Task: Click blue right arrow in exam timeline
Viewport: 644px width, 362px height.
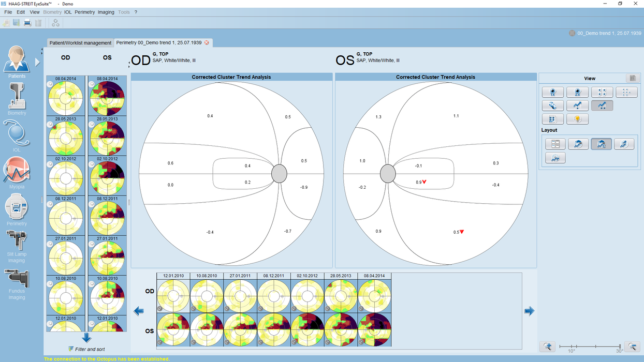Action: (x=529, y=311)
